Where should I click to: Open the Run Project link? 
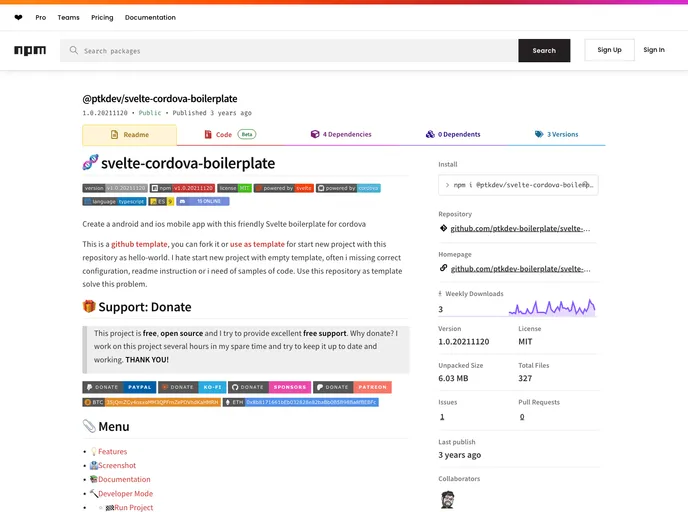click(133, 507)
